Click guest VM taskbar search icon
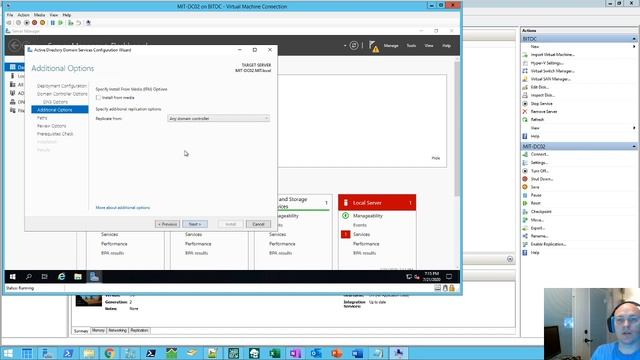This screenshot has height=360, width=640. point(29,277)
